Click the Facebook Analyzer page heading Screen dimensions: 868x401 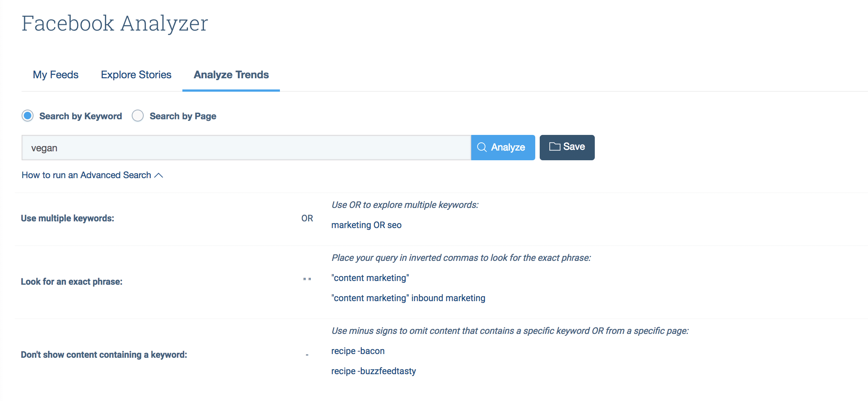pyautogui.click(x=115, y=23)
